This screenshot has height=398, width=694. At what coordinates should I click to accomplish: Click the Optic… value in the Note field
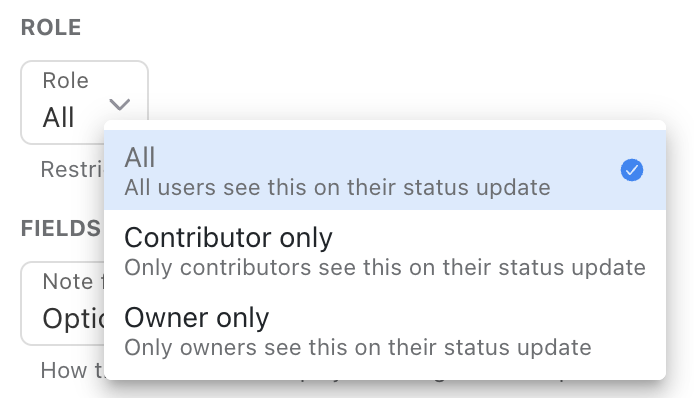click(x=73, y=318)
